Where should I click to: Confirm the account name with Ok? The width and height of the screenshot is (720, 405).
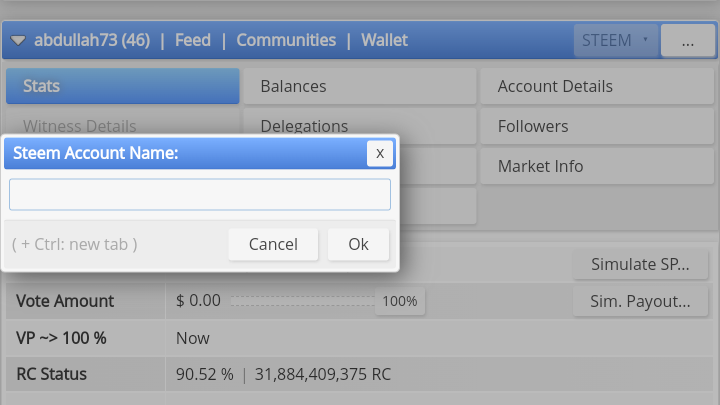[x=358, y=244]
